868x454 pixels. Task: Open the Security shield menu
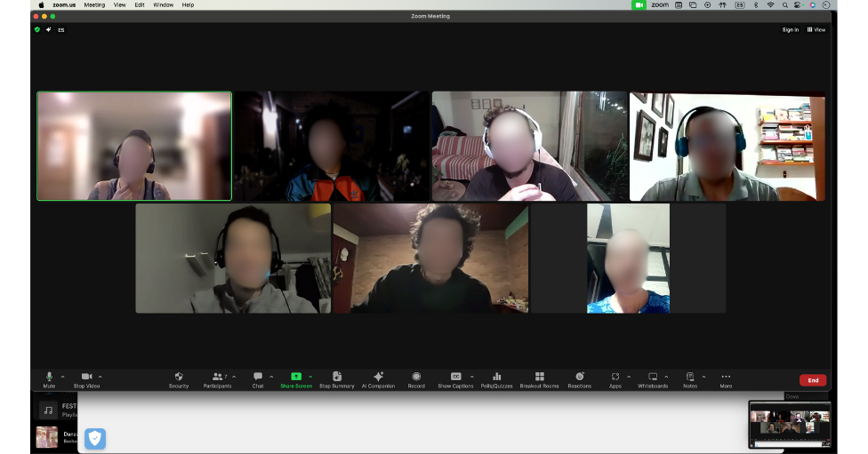coord(179,380)
